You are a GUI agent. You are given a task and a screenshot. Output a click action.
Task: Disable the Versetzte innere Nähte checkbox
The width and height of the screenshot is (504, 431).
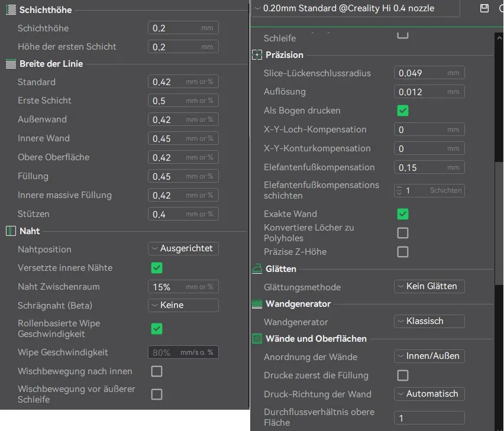click(157, 268)
